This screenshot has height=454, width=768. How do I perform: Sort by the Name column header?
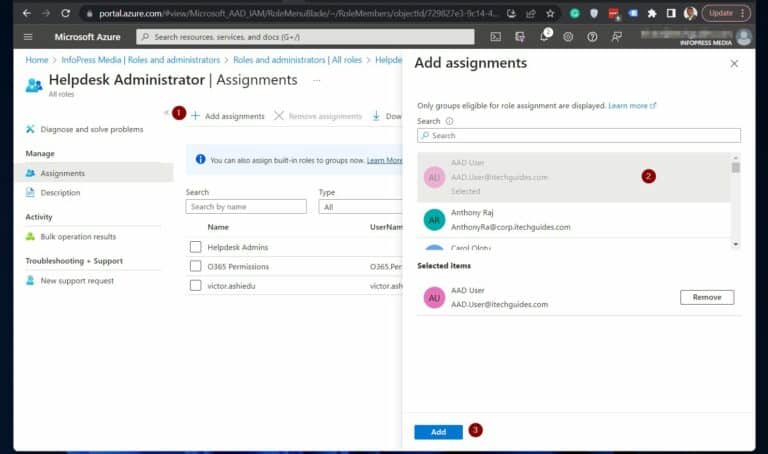click(218, 227)
